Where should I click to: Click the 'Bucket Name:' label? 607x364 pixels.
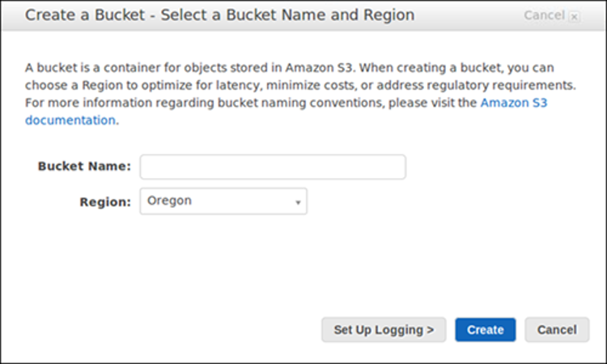click(x=84, y=167)
